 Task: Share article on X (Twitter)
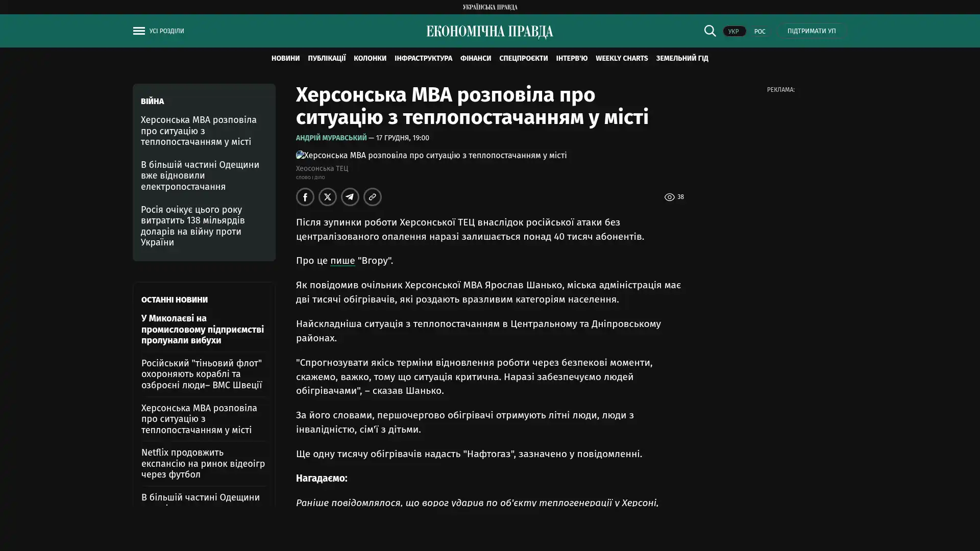[327, 197]
